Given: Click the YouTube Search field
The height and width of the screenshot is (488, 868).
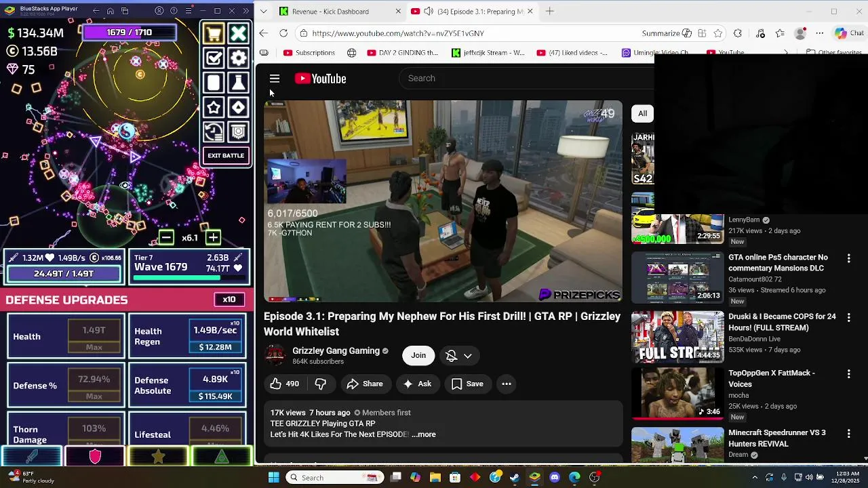Looking at the screenshot, I should [526, 79].
